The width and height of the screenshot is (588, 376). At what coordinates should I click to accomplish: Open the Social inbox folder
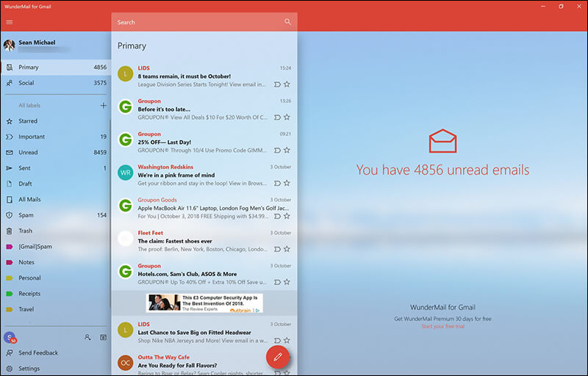pyautogui.click(x=57, y=83)
